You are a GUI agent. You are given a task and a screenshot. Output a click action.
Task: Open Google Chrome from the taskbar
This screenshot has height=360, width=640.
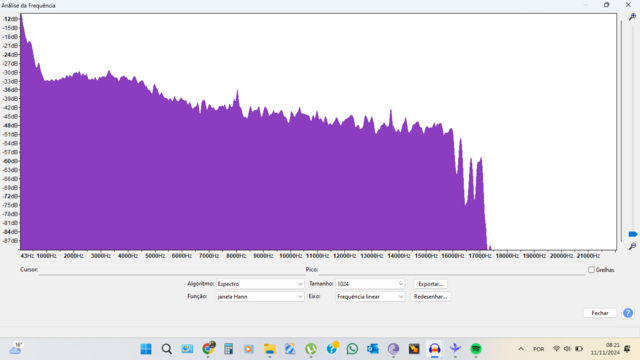point(208,349)
